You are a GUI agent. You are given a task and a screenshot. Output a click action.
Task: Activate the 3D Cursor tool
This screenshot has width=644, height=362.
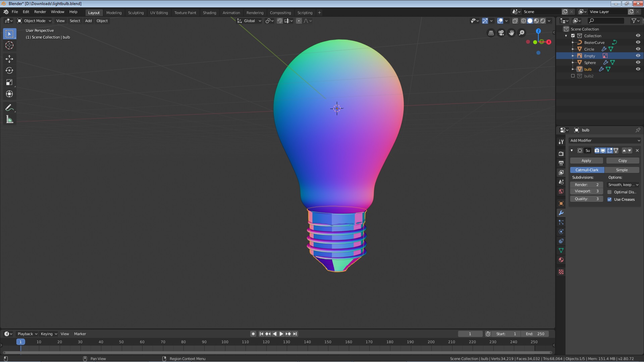pos(9,46)
